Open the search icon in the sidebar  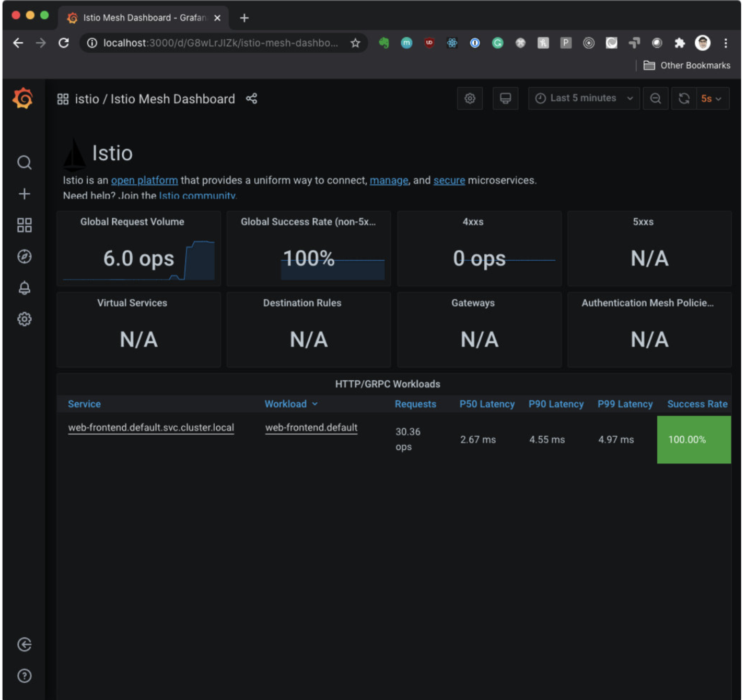[x=24, y=162]
